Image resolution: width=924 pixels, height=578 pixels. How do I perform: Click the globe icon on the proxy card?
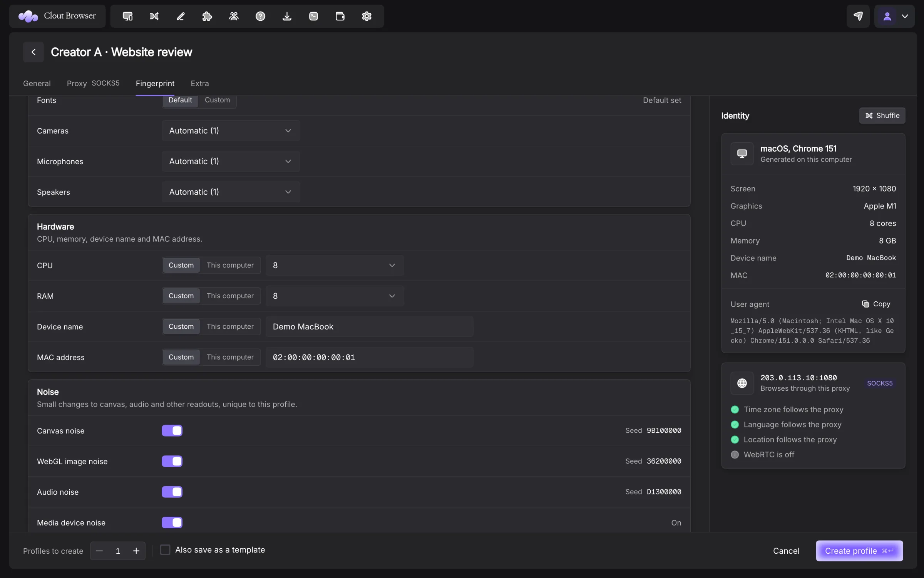(x=742, y=383)
